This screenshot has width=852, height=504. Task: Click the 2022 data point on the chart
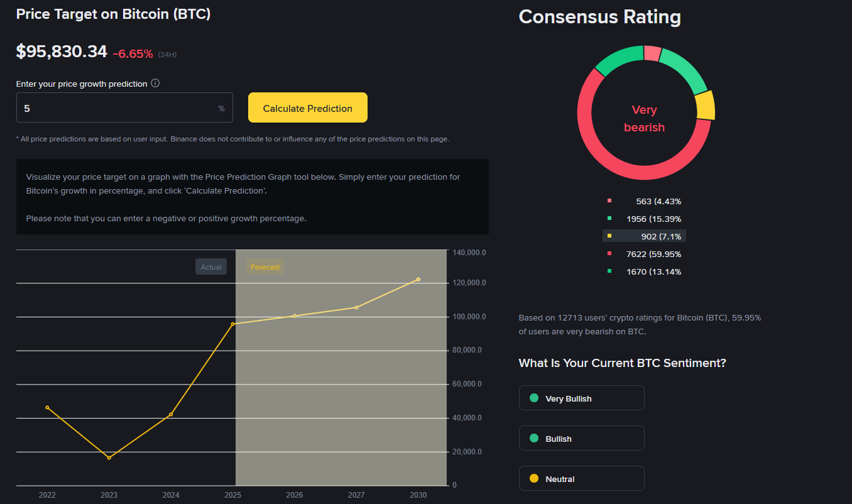pyautogui.click(x=47, y=407)
